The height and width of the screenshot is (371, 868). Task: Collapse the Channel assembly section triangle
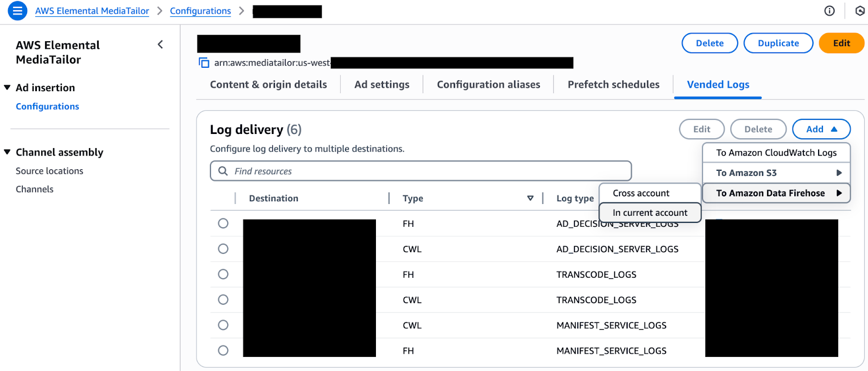7,152
